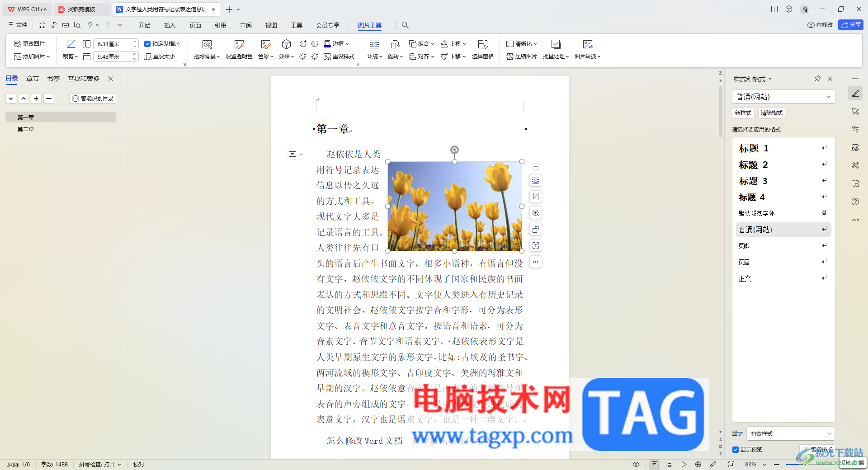Open the search magnifier in menu bar
This screenshot has height=470, width=868.
(x=405, y=25)
